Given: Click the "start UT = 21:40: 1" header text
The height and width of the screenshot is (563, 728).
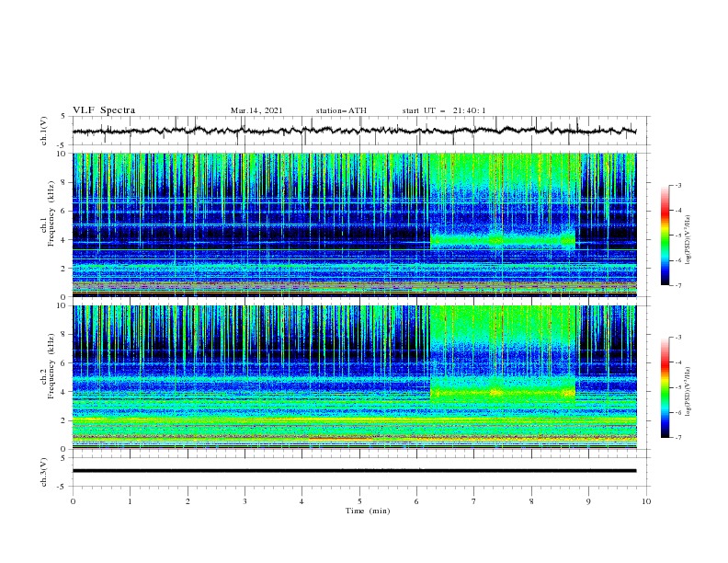Looking at the screenshot, I should click(444, 110).
